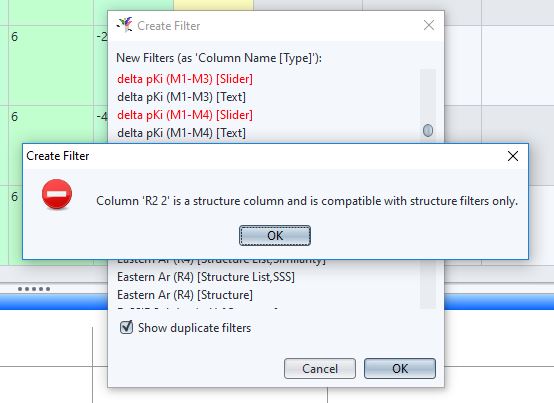Click the dotted divider handle above the blue bar

coord(34,289)
